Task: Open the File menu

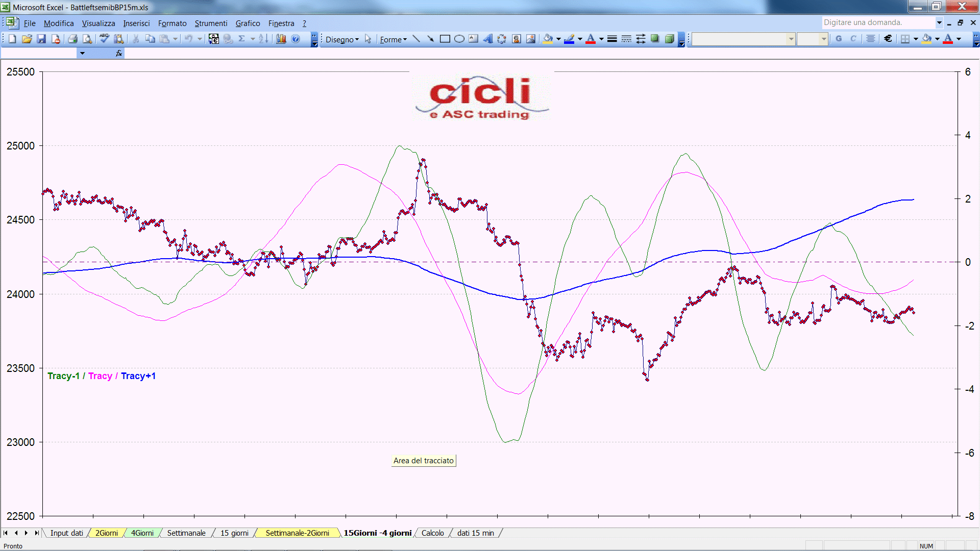Action: (30, 23)
